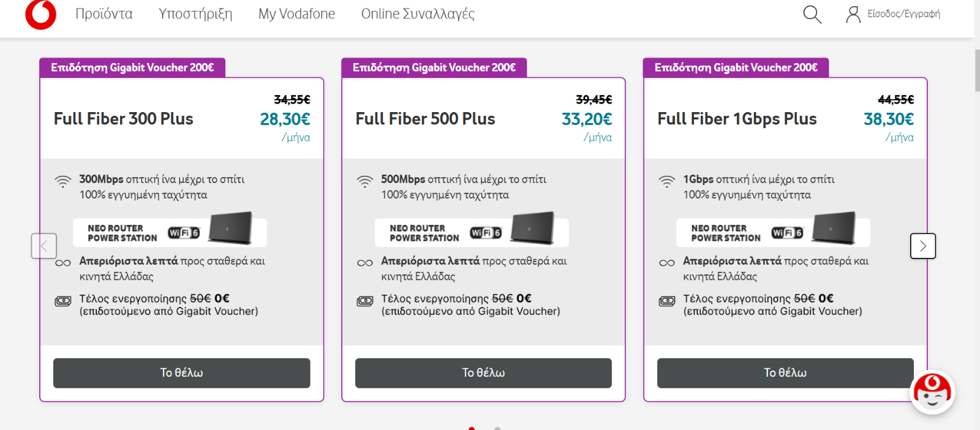Click the Wi-Fi icon in Full Fiber 1Gbps Plus card
Image resolution: width=980 pixels, height=430 pixels.
click(667, 181)
